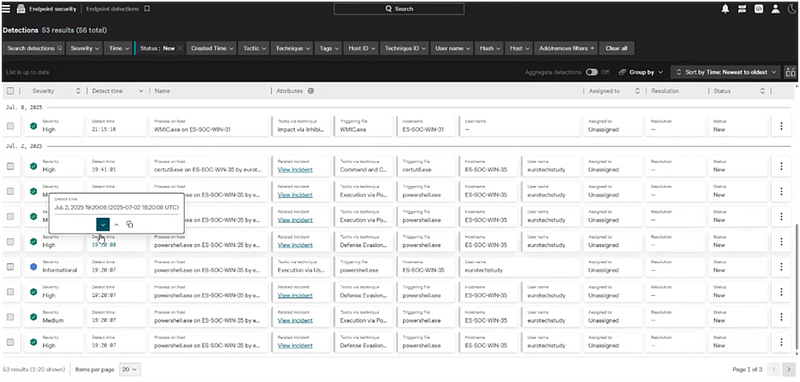800x382 pixels.
Task: Click the Informational severity hexagon icon
Action: pos(34,267)
